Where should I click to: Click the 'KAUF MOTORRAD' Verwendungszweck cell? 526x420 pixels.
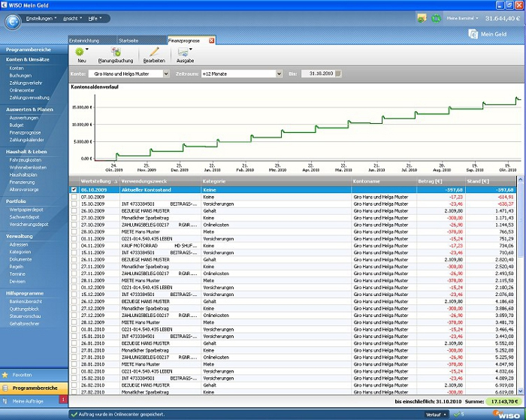(160, 246)
